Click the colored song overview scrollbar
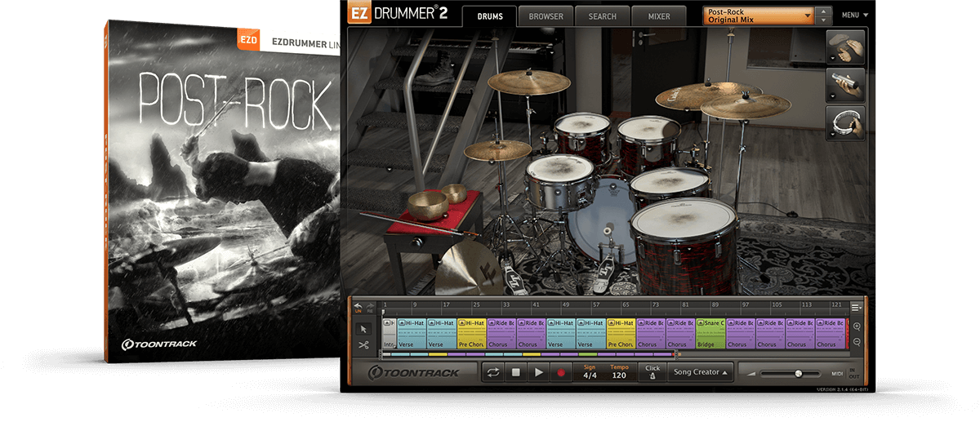This screenshot has height=422, width=980. (529, 354)
